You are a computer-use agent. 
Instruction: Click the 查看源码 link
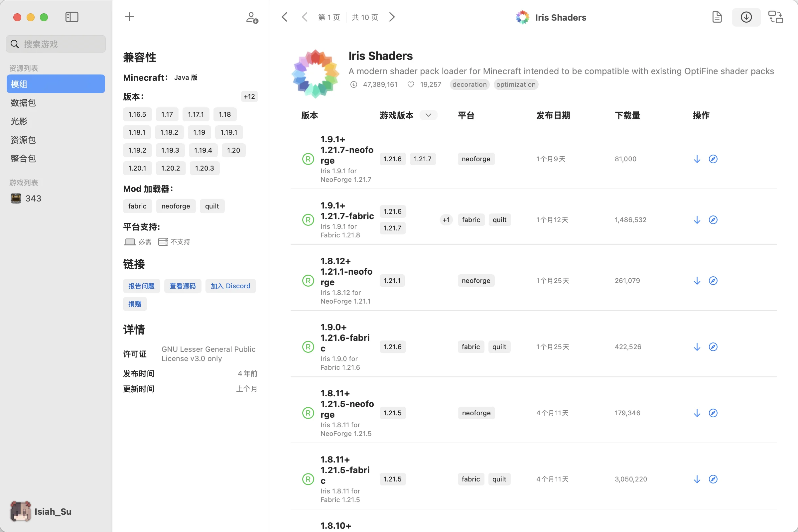click(182, 286)
